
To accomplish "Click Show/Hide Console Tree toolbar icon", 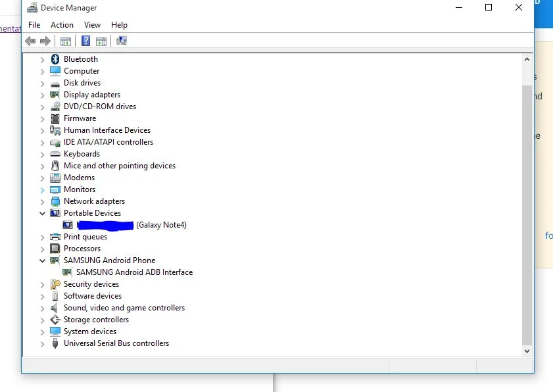I will 66,41.
